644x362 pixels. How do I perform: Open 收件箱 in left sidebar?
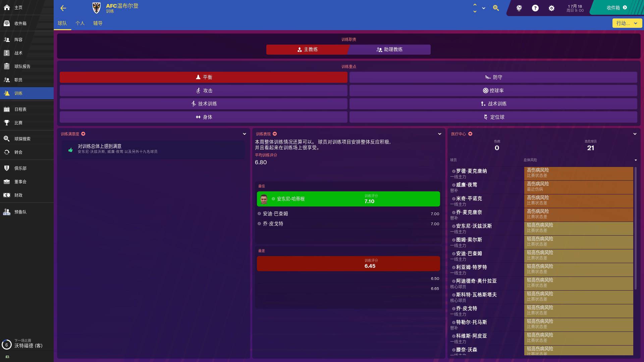click(27, 23)
